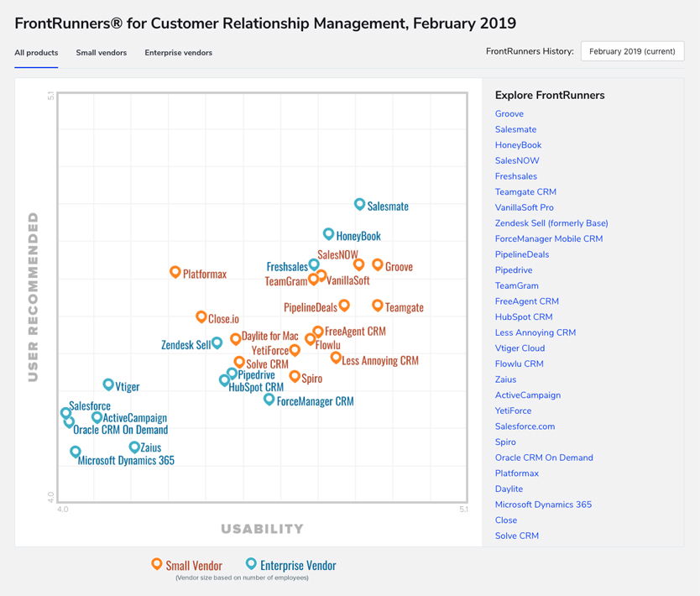Open the Freshsales sidebar link
This screenshot has width=700, height=596.
pyautogui.click(x=516, y=176)
